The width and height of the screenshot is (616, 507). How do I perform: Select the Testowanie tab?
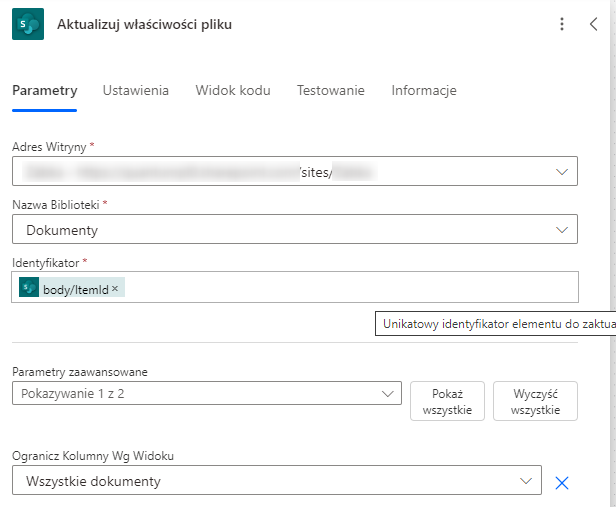(330, 91)
